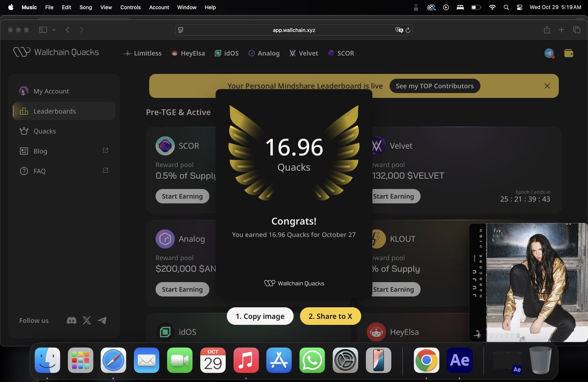This screenshot has height=382, width=588.
Task: Open After Effects from the Dock
Action: [460, 360]
